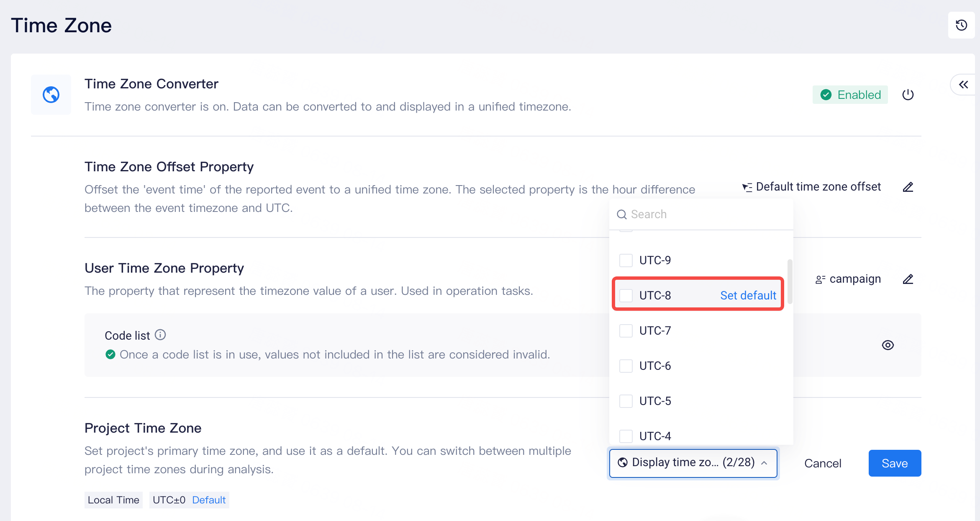Select the UTC-5 option in list
The image size is (980, 521).
click(655, 401)
